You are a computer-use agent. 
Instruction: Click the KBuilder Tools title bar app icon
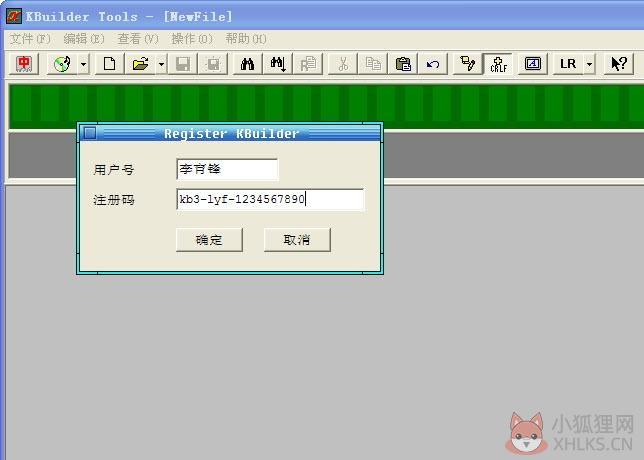[14, 16]
